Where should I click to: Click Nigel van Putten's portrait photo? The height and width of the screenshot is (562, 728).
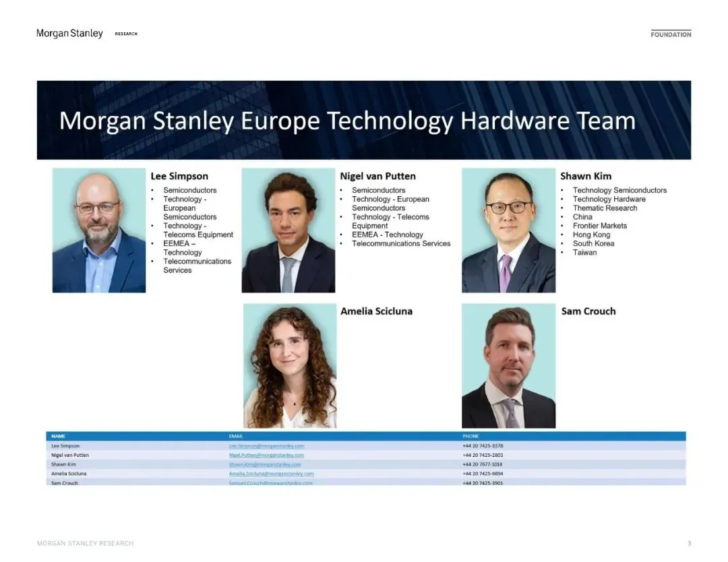pos(289,230)
